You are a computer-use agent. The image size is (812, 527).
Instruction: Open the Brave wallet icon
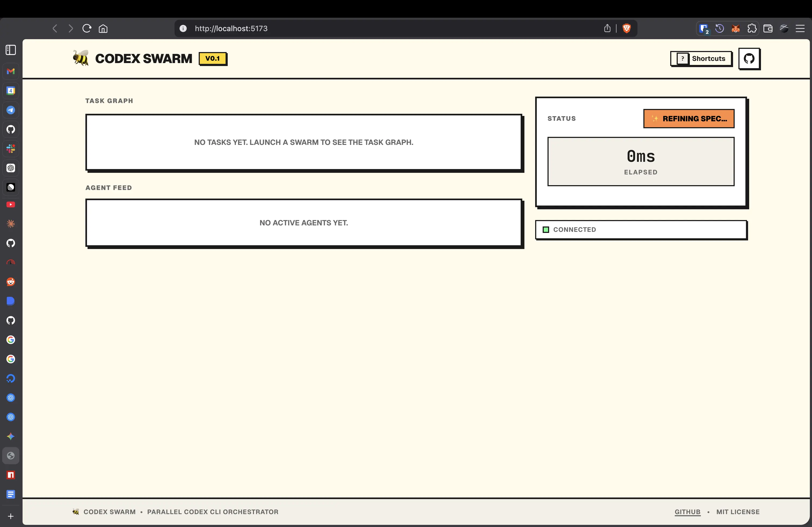click(768, 28)
